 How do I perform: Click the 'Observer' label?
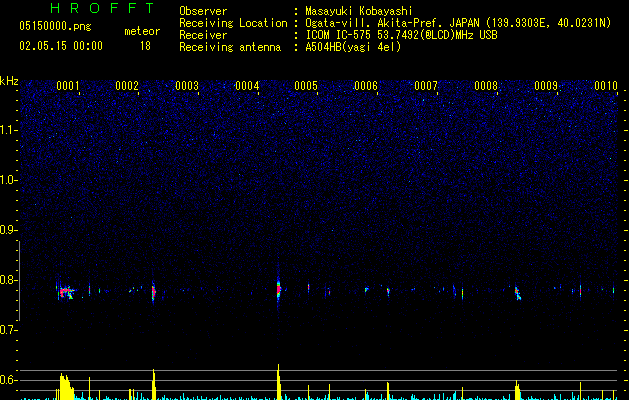tap(203, 11)
